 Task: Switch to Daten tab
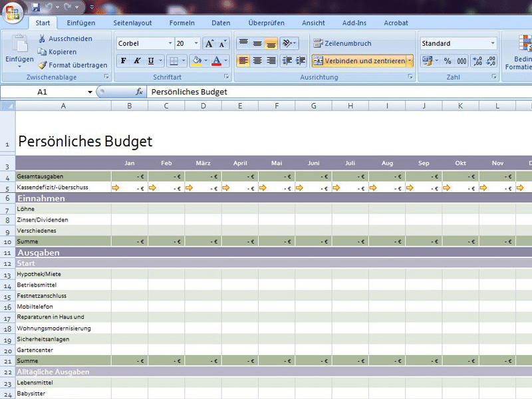(x=221, y=23)
